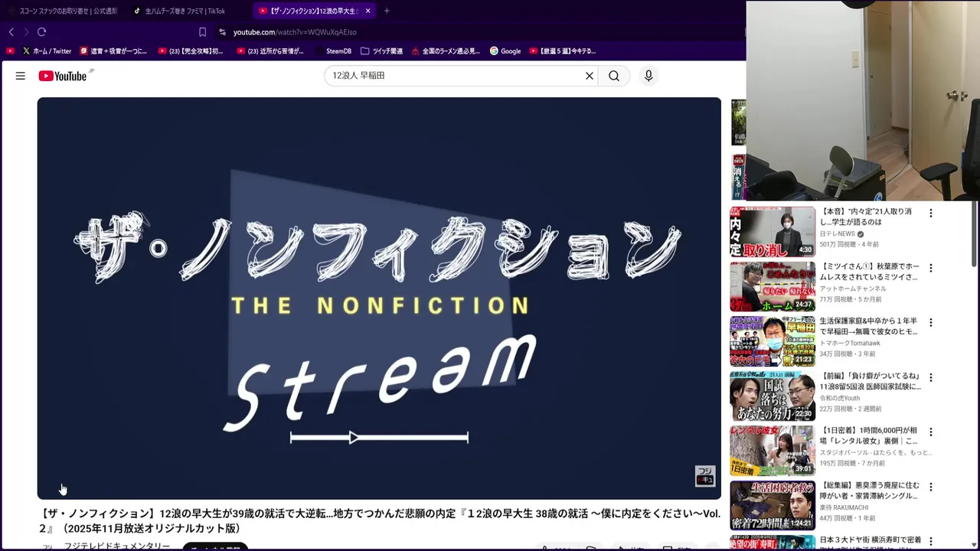Play the 密着72時間 thumbnail video

point(773,506)
